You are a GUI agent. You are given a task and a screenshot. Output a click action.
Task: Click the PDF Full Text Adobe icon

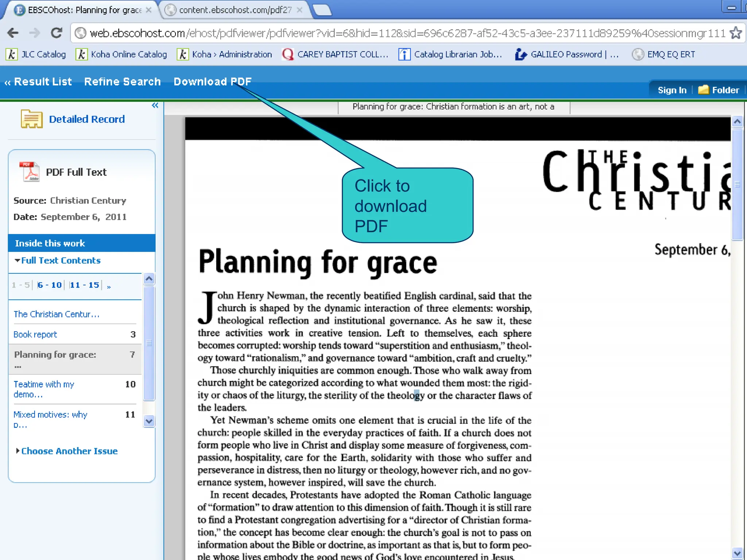click(29, 171)
